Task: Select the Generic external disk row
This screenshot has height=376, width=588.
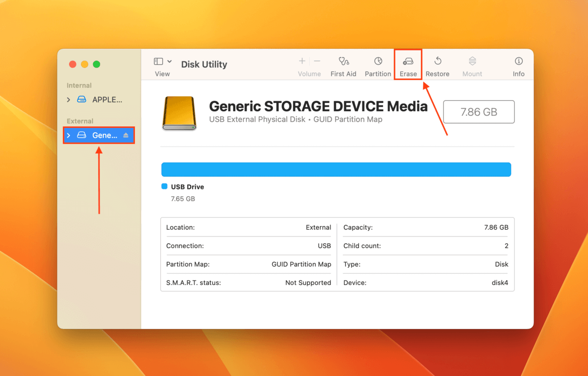Action: (x=99, y=136)
